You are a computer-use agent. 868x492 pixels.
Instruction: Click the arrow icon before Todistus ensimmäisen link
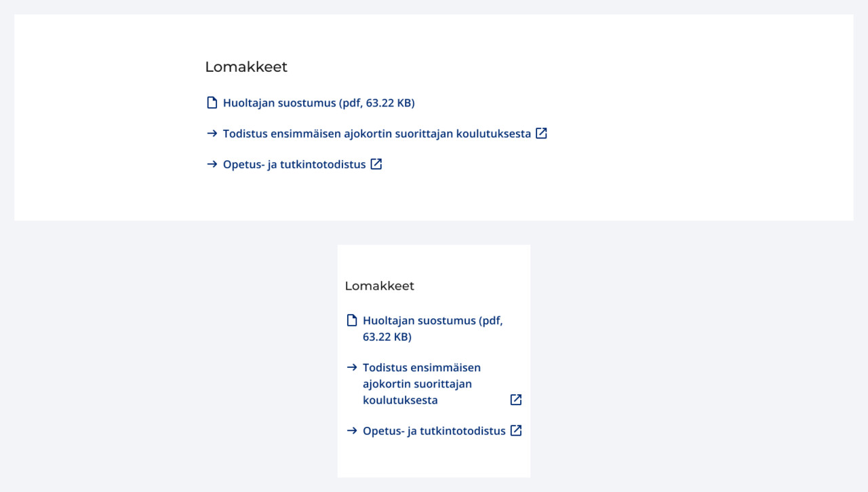click(x=212, y=133)
